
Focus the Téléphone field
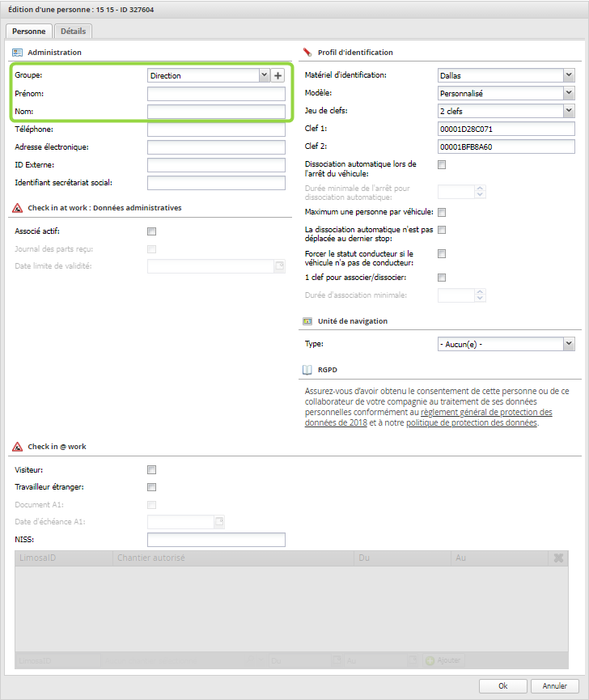[216, 129]
